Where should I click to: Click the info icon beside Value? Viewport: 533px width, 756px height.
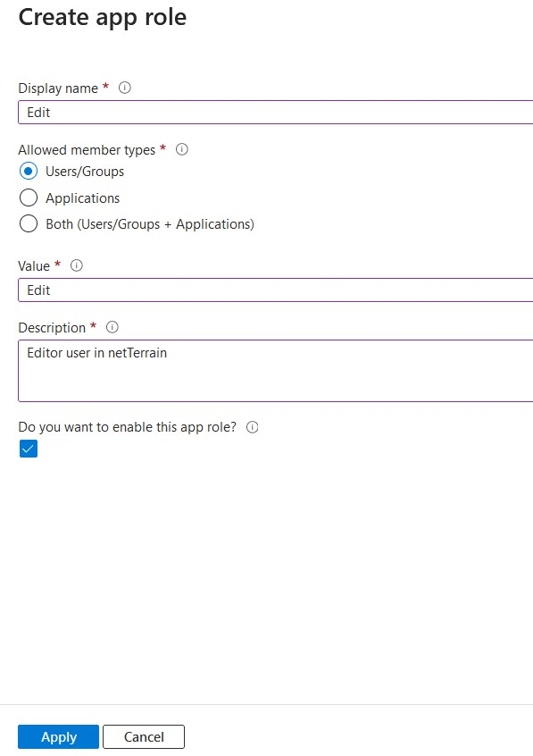(77, 265)
